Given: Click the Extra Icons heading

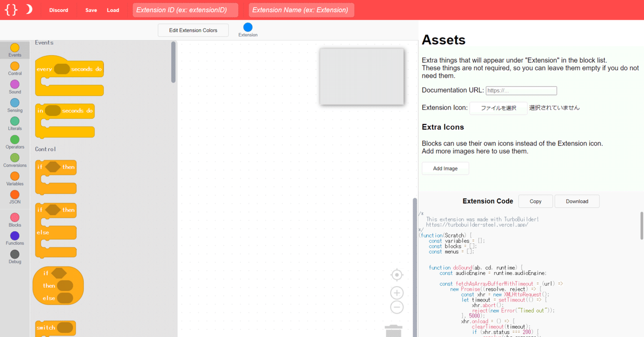Looking at the screenshot, I should pos(443,127).
